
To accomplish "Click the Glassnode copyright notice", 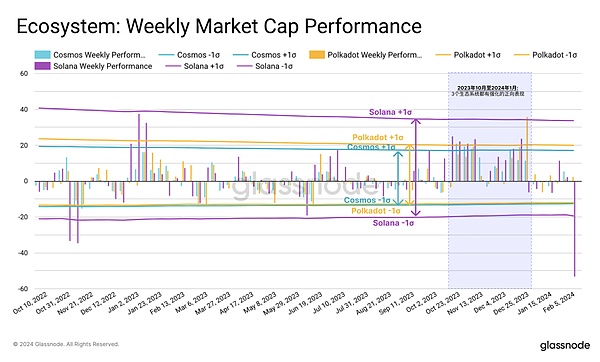I will click(x=66, y=344).
